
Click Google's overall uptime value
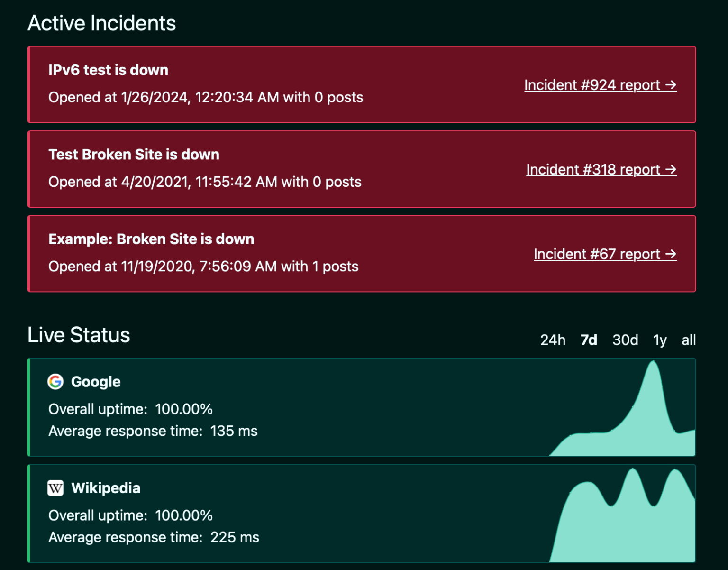click(x=184, y=409)
